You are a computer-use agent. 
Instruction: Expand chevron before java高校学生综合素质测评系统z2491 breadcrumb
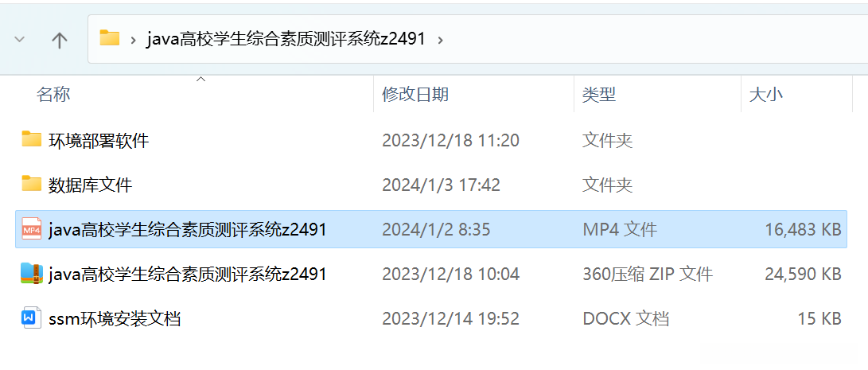134,39
